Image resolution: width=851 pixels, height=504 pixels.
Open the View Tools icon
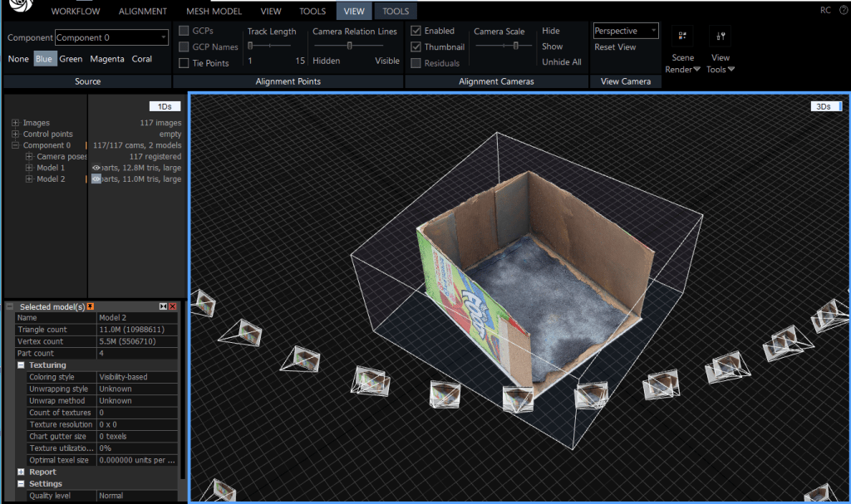[721, 37]
